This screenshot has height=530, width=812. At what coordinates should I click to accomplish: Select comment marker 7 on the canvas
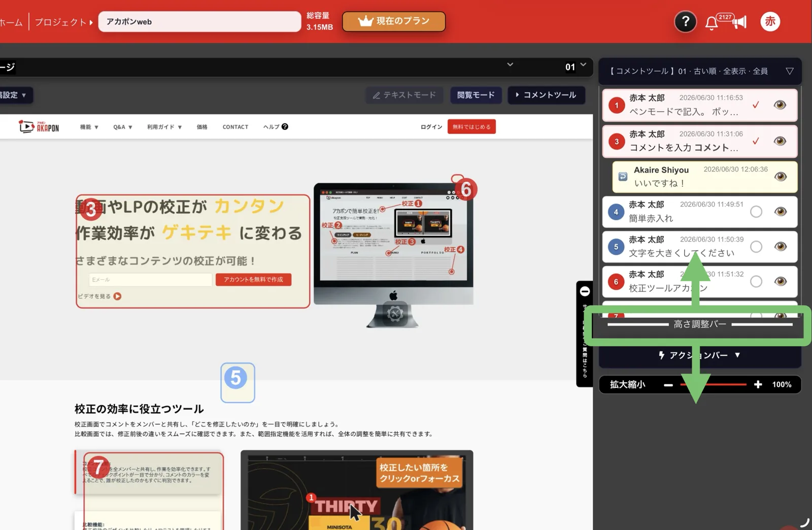tap(98, 467)
